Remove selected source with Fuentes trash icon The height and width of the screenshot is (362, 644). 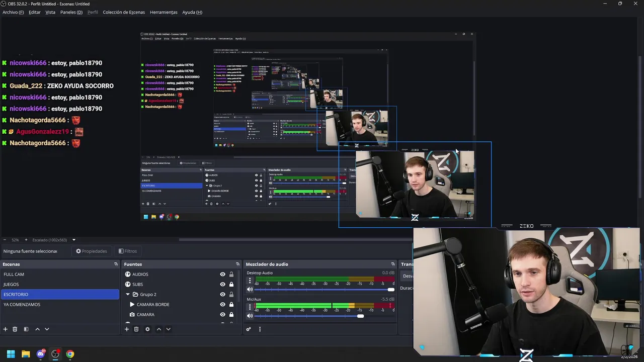click(x=136, y=329)
